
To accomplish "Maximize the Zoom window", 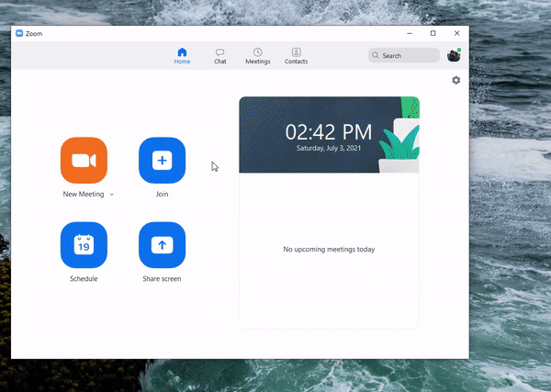I will coord(433,33).
